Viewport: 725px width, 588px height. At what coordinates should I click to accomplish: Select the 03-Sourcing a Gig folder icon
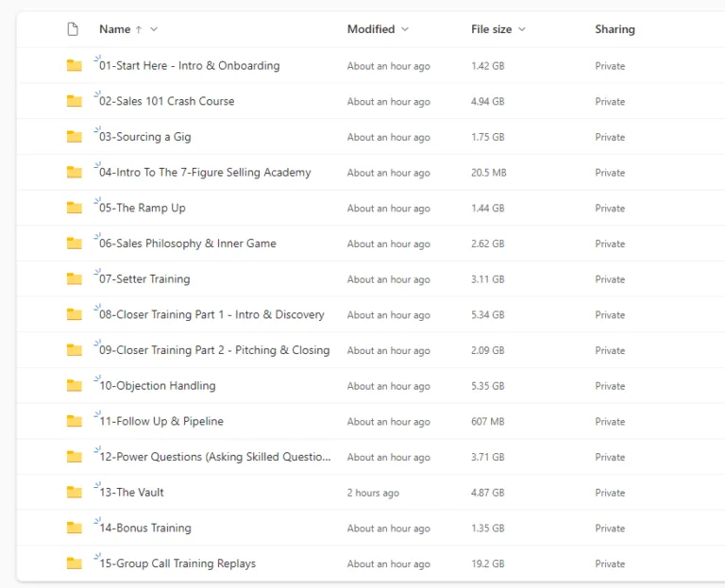(75, 137)
